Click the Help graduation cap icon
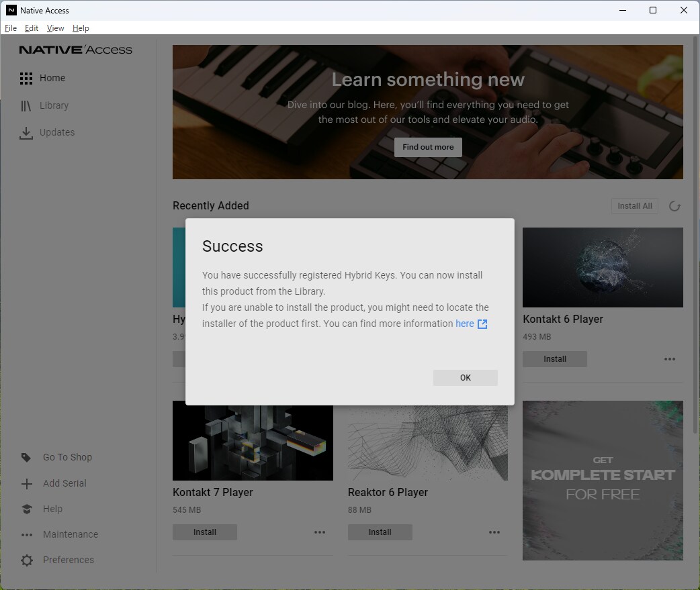This screenshot has width=700, height=590. [x=26, y=509]
